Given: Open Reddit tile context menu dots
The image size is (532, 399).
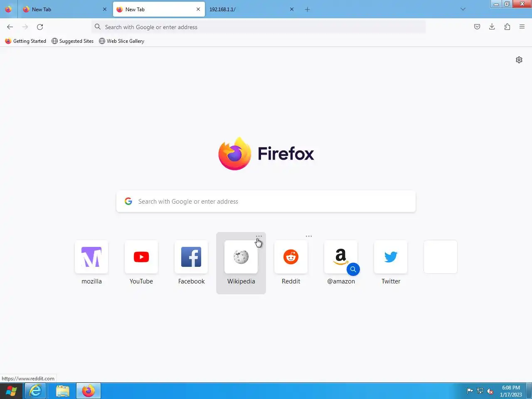Looking at the screenshot, I should (309, 236).
